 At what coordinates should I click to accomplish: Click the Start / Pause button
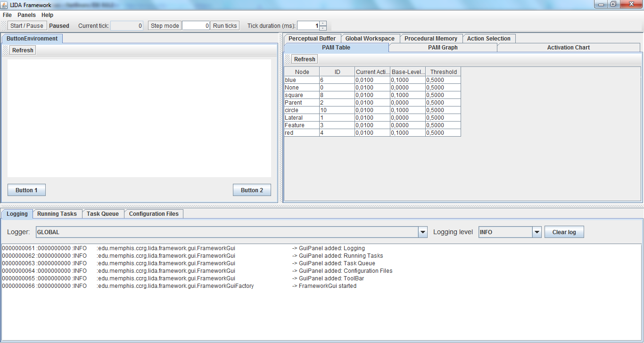coord(27,26)
